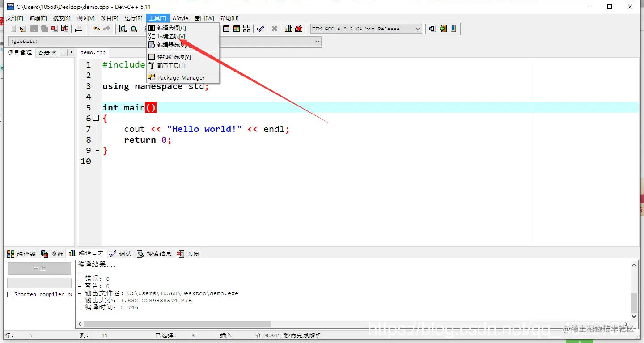This screenshot has width=644, height=343.
Task: Click the sidebar tab scroll-left arrow
Action: coord(64,52)
